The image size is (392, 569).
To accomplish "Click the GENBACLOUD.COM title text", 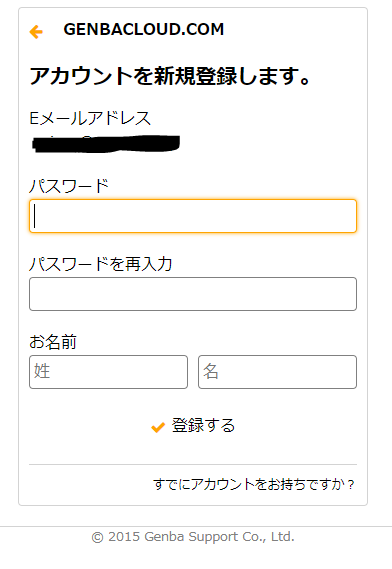I will tap(144, 29).
